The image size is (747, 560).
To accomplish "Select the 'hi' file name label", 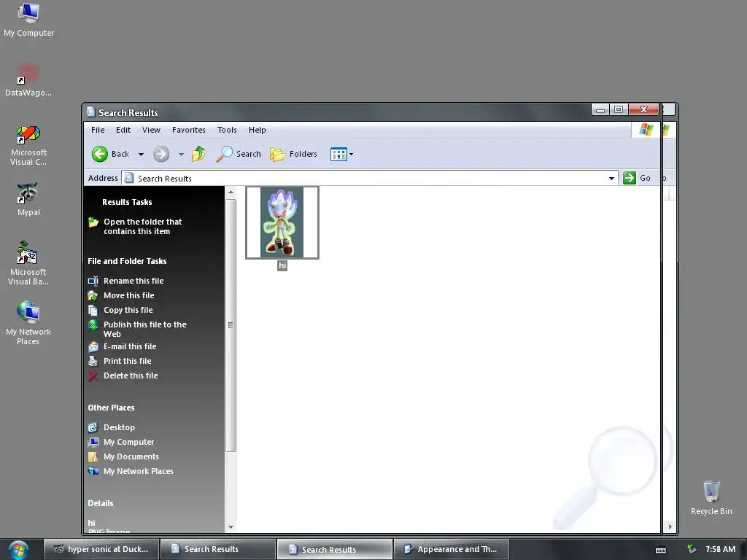I will click(282, 265).
